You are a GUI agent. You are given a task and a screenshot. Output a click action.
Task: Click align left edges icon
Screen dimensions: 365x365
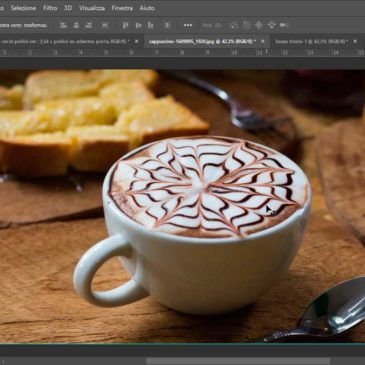click(x=63, y=25)
